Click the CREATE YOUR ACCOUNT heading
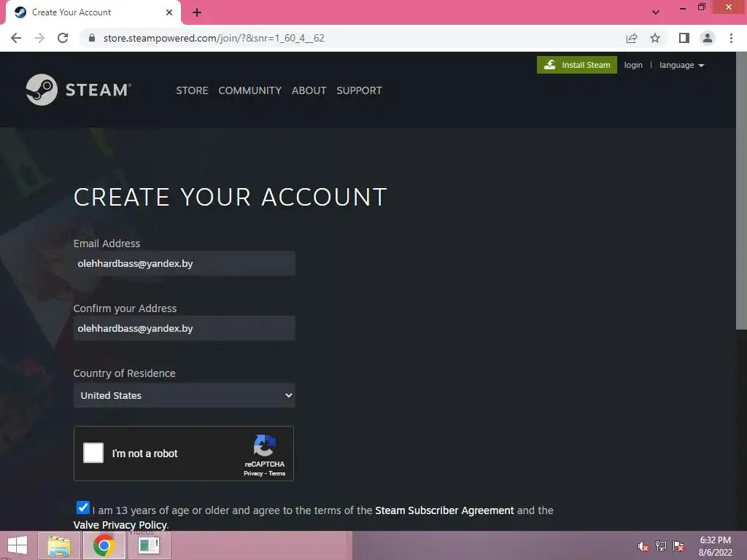This screenshot has height=560, width=747. pos(230,197)
